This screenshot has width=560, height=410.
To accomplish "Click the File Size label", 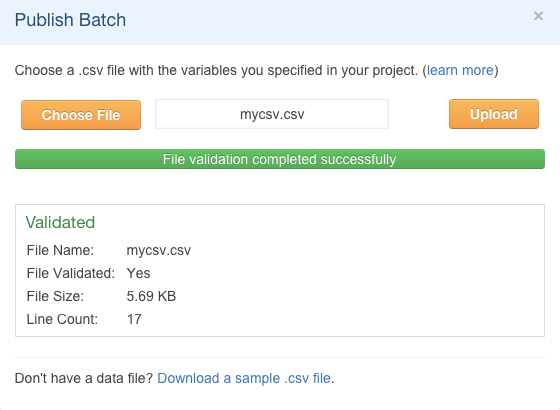I will point(55,296).
